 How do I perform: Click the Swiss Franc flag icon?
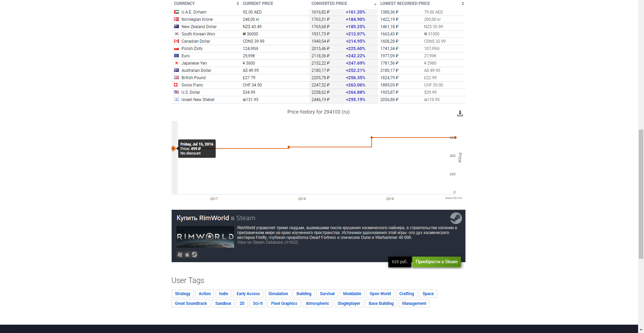click(x=176, y=85)
